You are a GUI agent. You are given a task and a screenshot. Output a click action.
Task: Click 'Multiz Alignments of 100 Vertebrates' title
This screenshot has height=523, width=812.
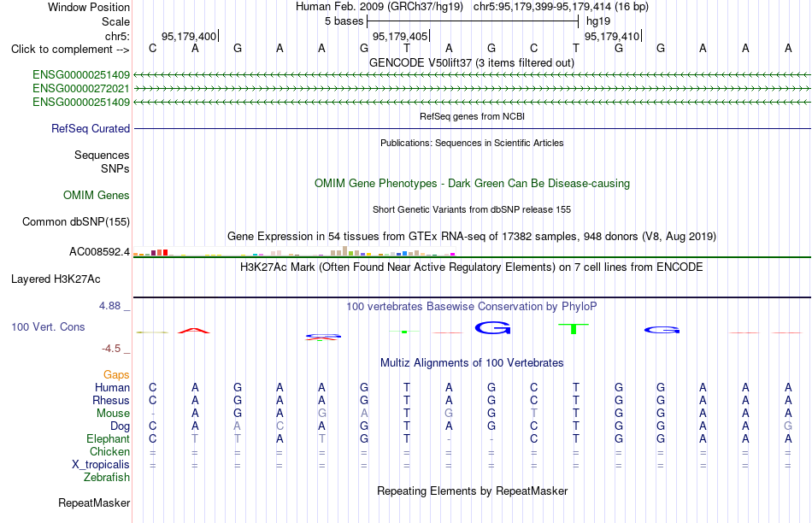(x=472, y=363)
